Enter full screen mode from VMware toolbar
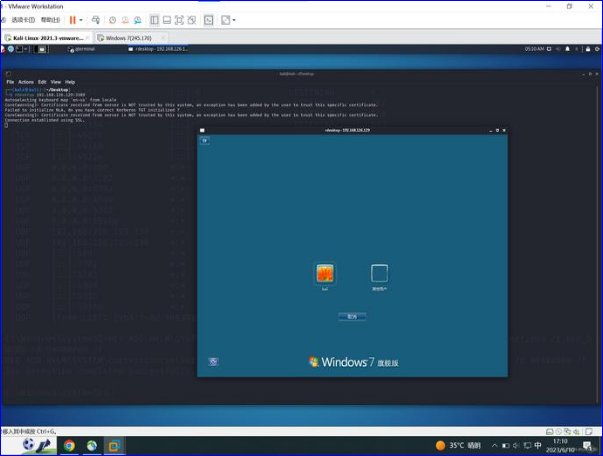This screenshot has width=603, height=456. click(x=177, y=19)
